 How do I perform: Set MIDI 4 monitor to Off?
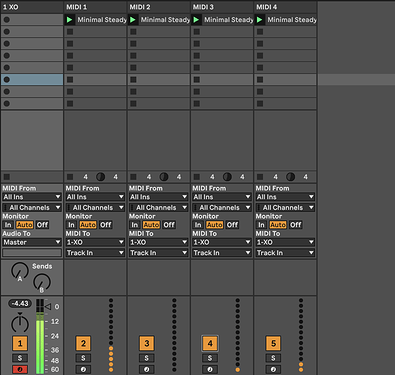(296, 225)
